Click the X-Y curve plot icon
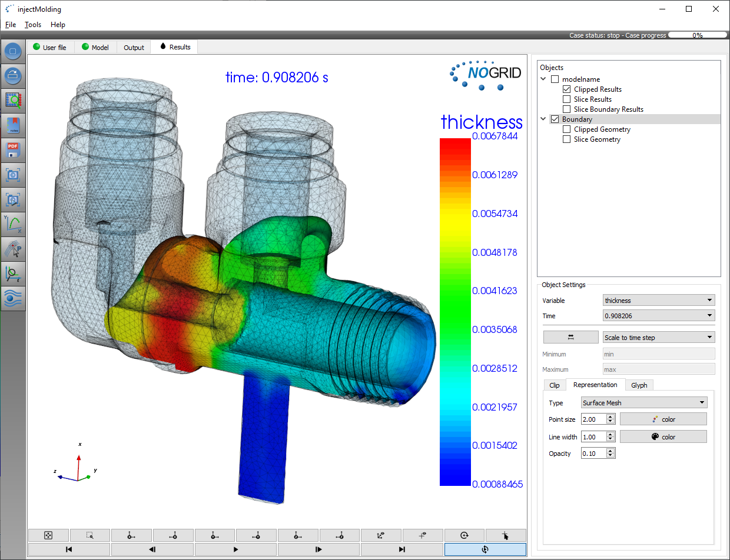730x560 pixels. tap(13, 224)
